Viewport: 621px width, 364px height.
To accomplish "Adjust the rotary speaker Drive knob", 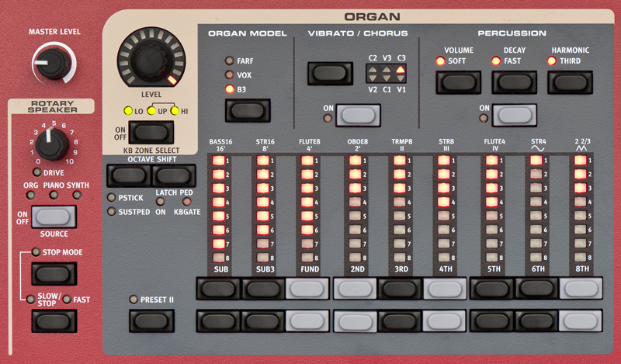I will click(x=52, y=144).
